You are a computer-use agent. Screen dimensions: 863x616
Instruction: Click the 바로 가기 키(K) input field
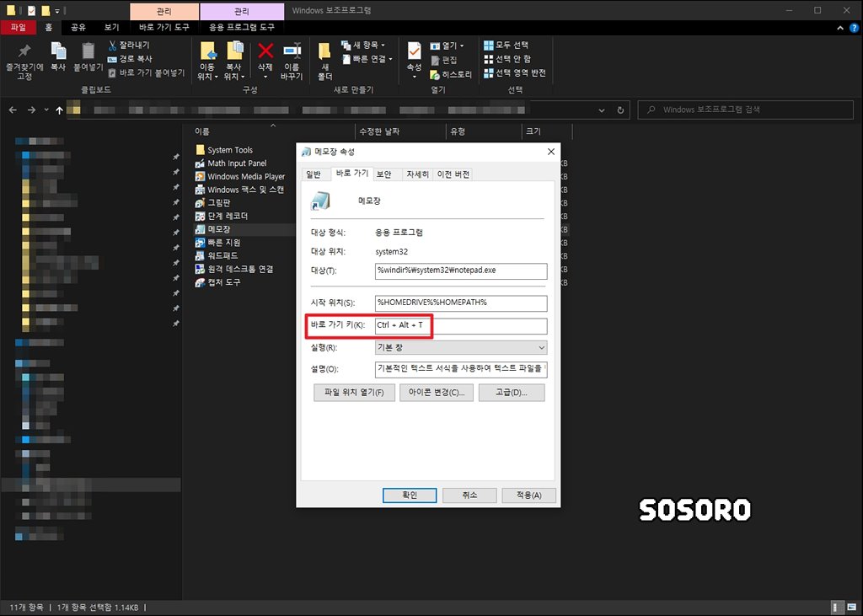pos(461,325)
